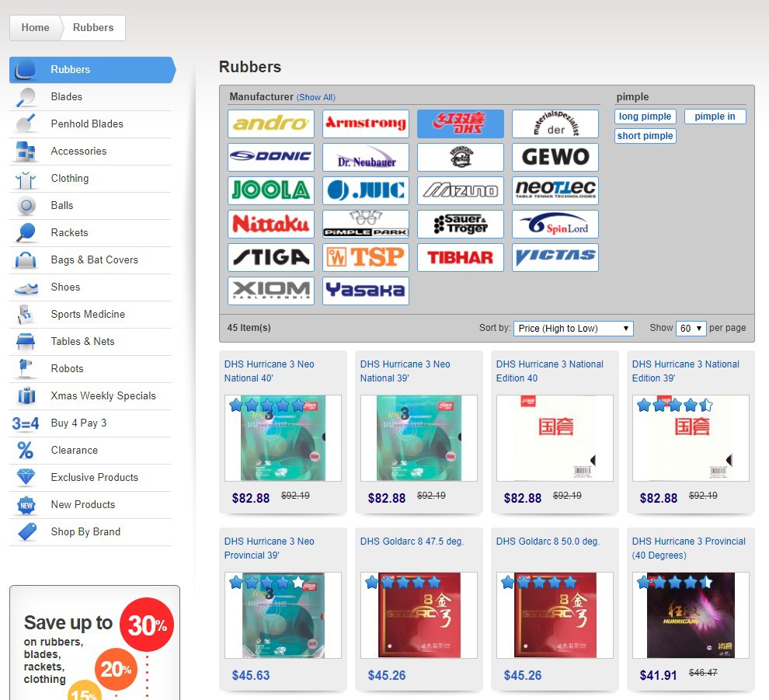Toggle the pimple in filter
The height and width of the screenshot is (700, 769).
click(715, 117)
